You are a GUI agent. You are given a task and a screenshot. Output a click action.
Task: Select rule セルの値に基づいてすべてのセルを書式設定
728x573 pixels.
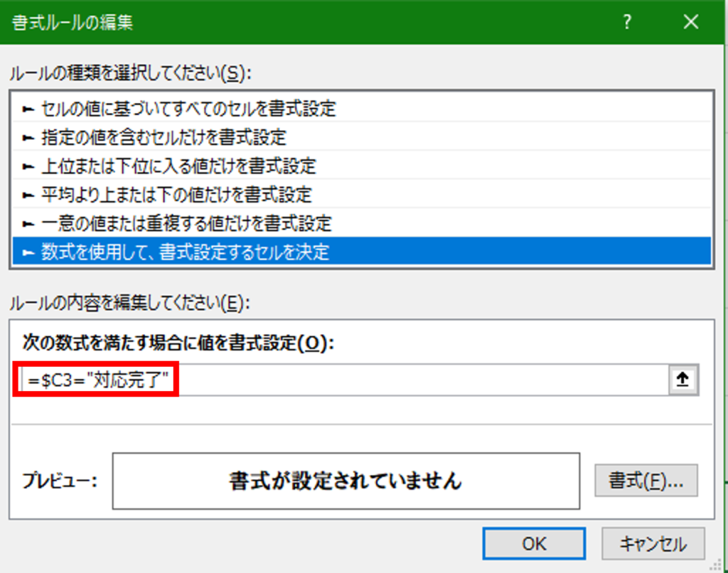click(x=362, y=109)
